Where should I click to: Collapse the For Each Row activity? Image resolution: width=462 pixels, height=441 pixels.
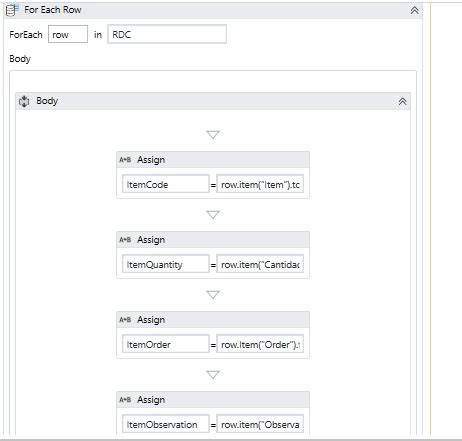pyautogui.click(x=414, y=10)
